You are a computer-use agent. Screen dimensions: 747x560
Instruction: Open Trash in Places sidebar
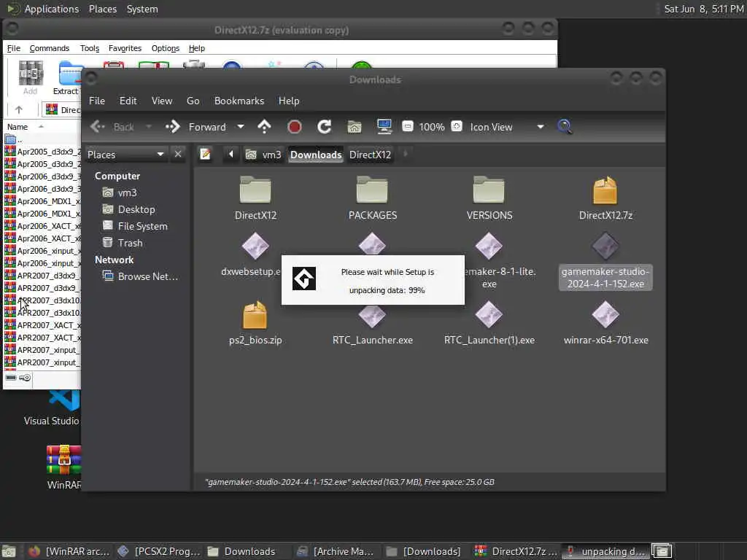[x=130, y=243]
